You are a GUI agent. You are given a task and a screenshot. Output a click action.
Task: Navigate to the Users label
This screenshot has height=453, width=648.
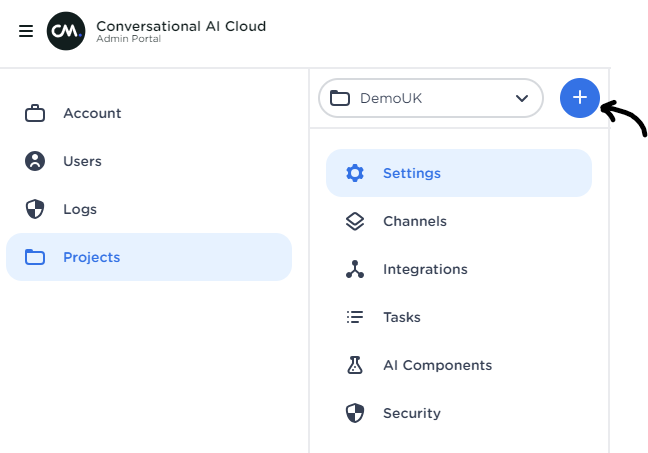[x=82, y=161]
